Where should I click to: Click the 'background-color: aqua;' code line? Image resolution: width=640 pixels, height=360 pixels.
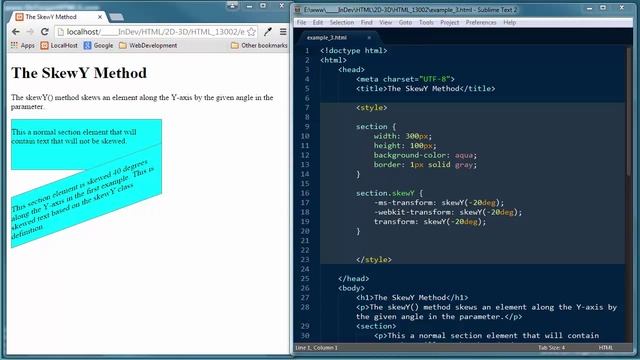425,155
